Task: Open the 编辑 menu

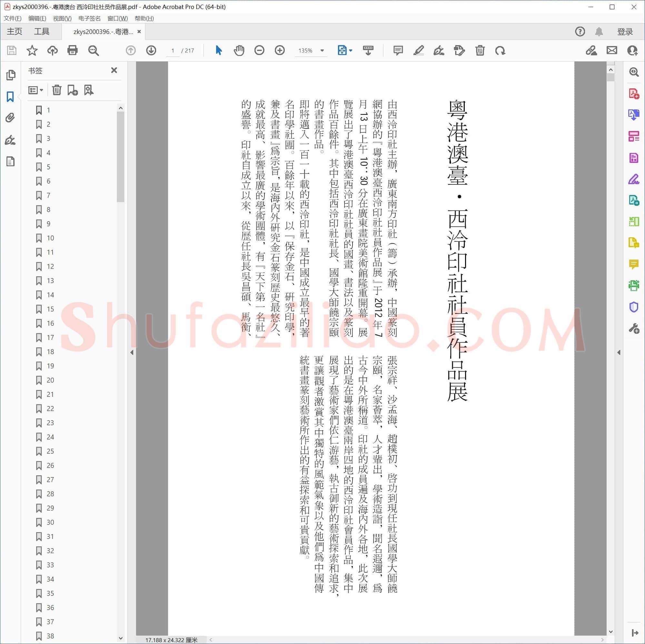Action: tap(37, 18)
